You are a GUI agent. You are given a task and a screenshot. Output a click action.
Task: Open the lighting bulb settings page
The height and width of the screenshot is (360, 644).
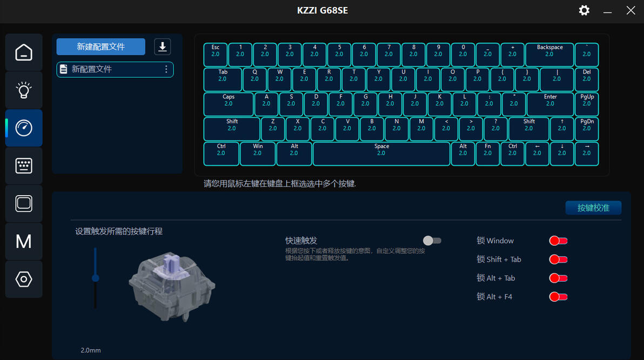coord(24,90)
